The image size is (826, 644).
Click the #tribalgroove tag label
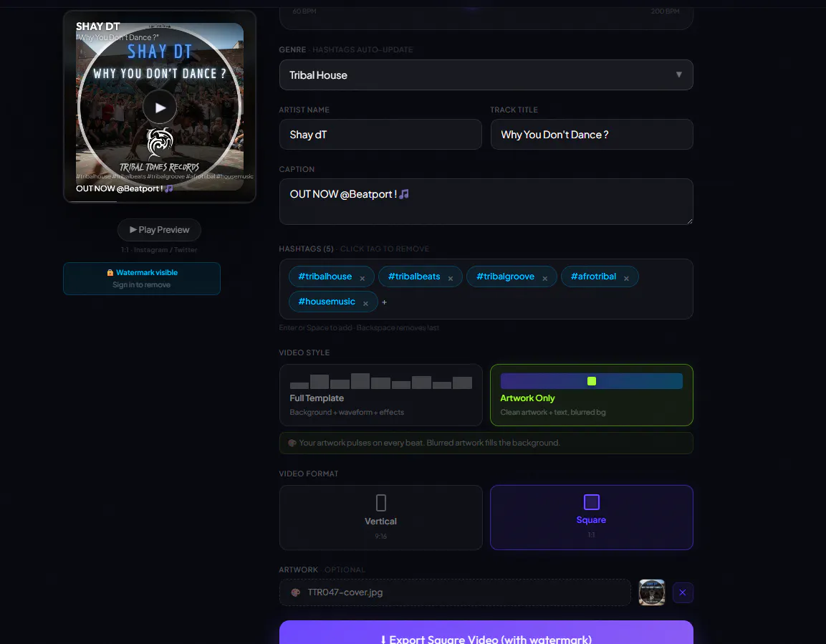(505, 277)
